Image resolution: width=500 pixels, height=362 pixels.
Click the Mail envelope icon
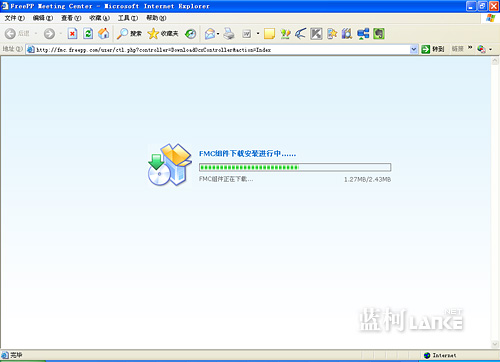pyautogui.click(x=210, y=33)
